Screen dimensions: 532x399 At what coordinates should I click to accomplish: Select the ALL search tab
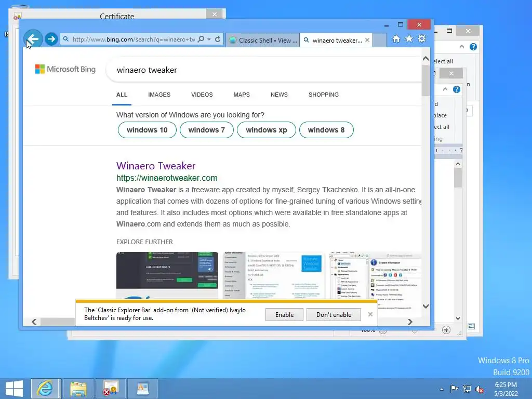tap(122, 95)
